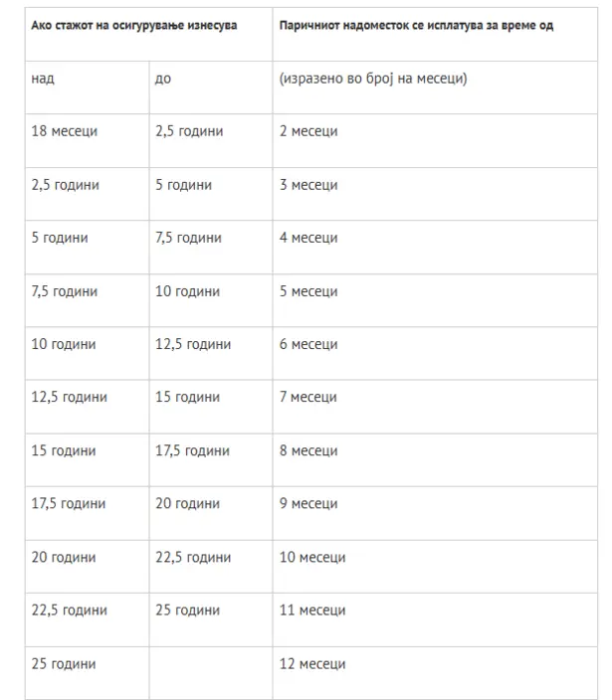Click the '2 месеци' payout cell
The width and height of the screenshot is (612, 700).
pyautogui.click(x=435, y=140)
